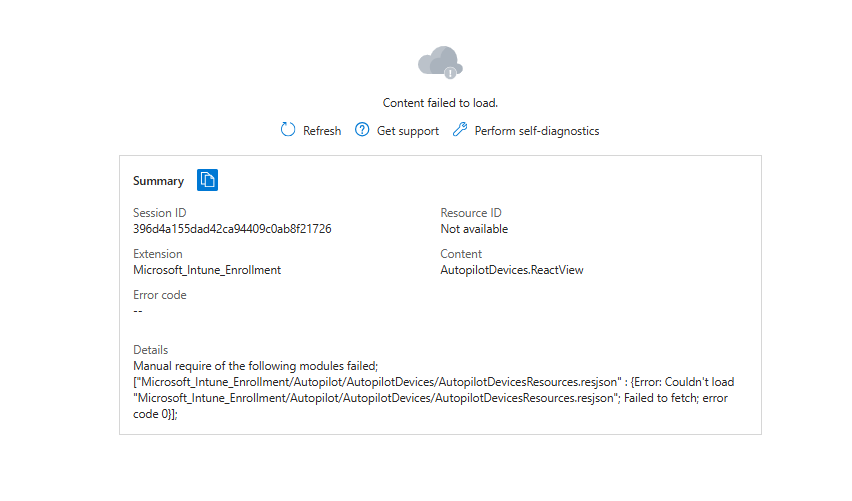Click the Summary heading

coord(158,181)
